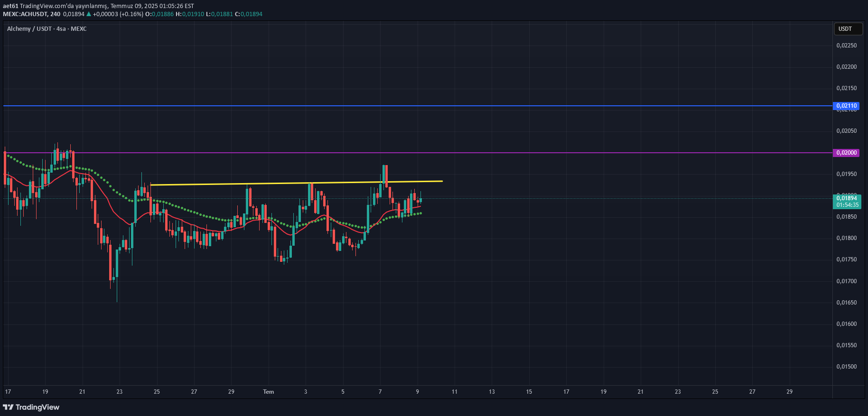Click the 0,02150 price axis label
The image size is (868, 416).
pyautogui.click(x=847, y=88)
